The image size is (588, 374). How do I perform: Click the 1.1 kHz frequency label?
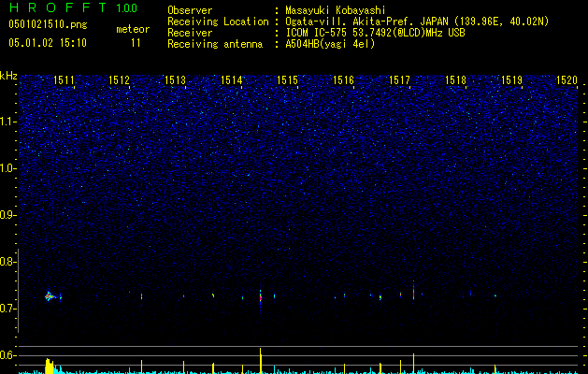point(7,122)
